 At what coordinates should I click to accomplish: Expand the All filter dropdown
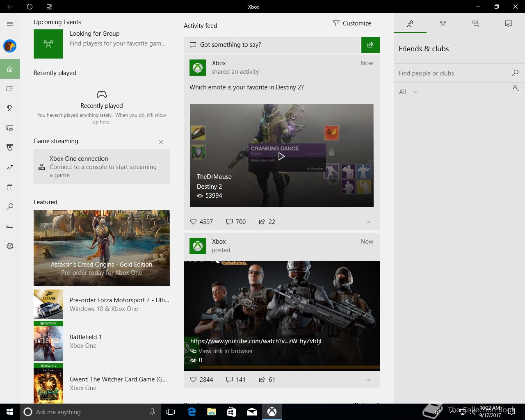pyautogui.click(x=409, y=92)
